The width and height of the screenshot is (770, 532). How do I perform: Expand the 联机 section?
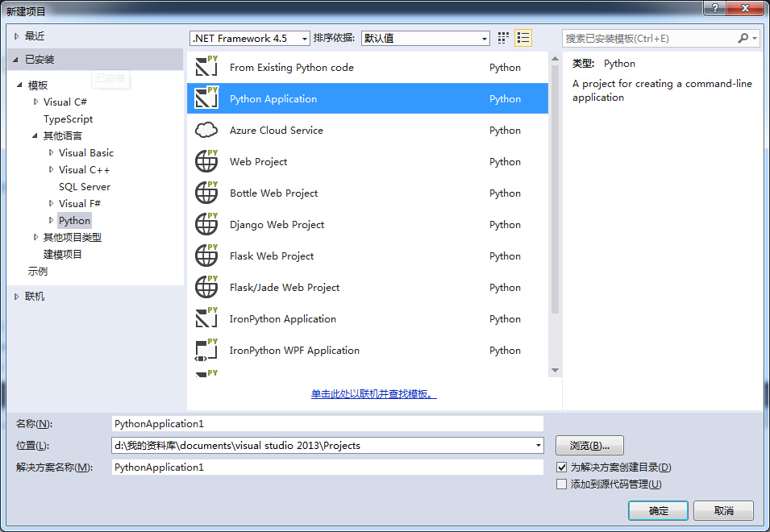click(17, 297)
